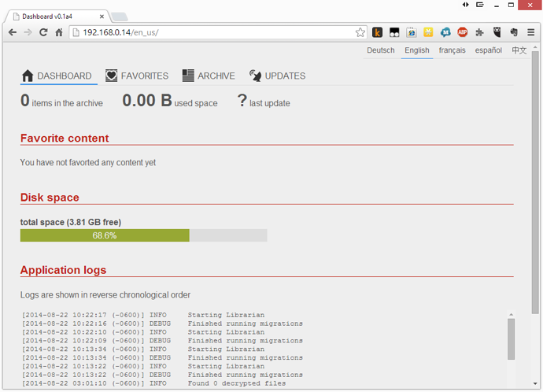
Task: Click the Hootsuite owl extension icon
Action: tap(497, 32)
